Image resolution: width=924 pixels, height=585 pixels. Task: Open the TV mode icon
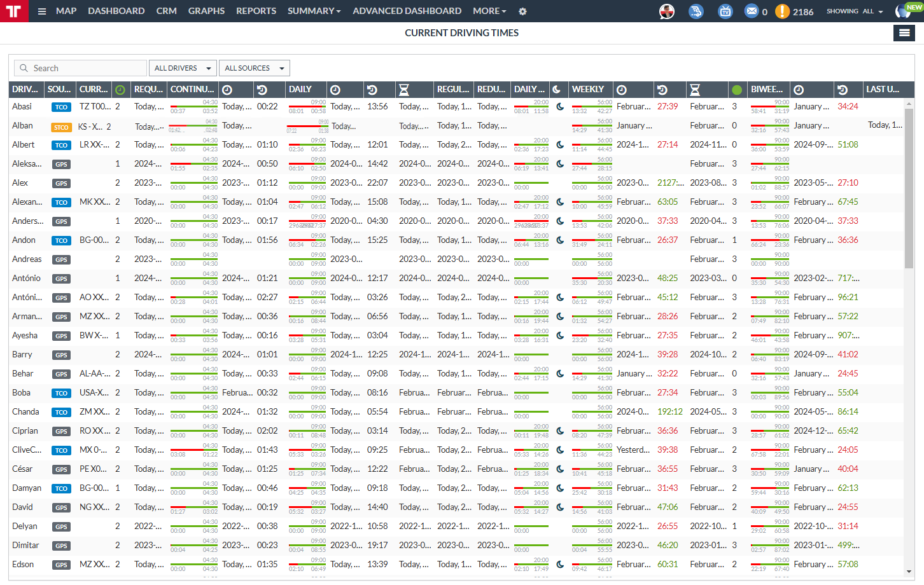(x=725, y=11)
